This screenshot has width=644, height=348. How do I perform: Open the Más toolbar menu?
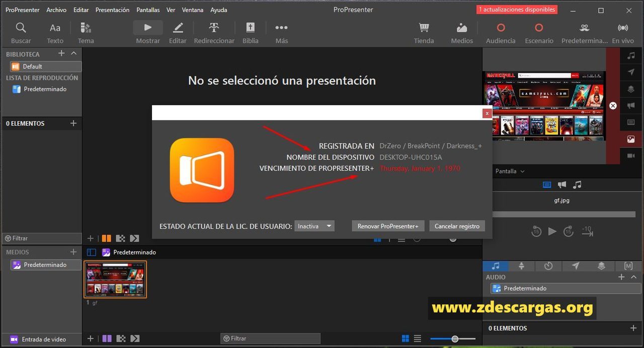(x=282, y=33)
